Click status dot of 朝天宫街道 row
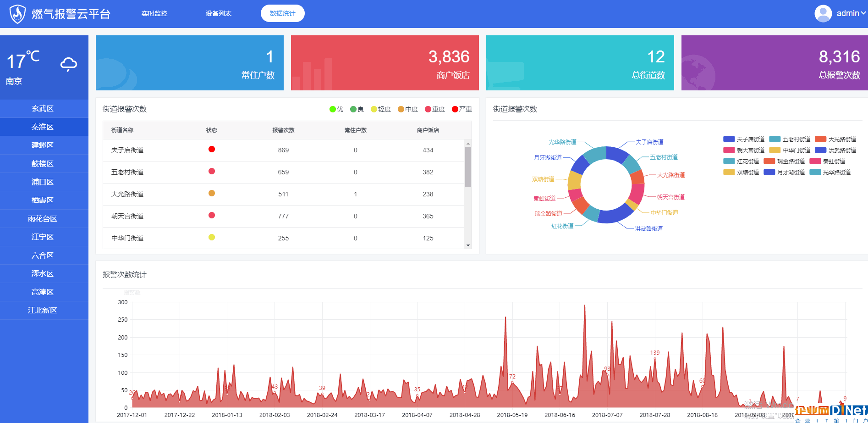Viewport: 868px width, 423px height. 212,215
